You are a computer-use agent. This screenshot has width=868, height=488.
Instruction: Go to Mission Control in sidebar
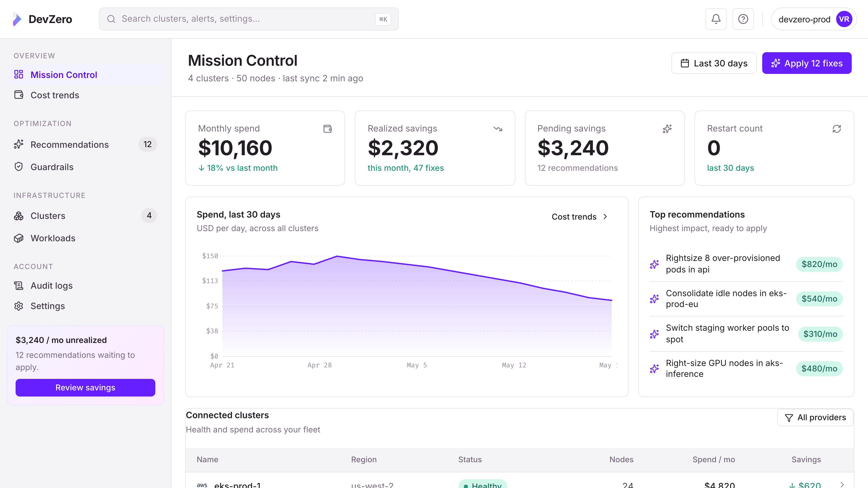(x=86, y=74)
